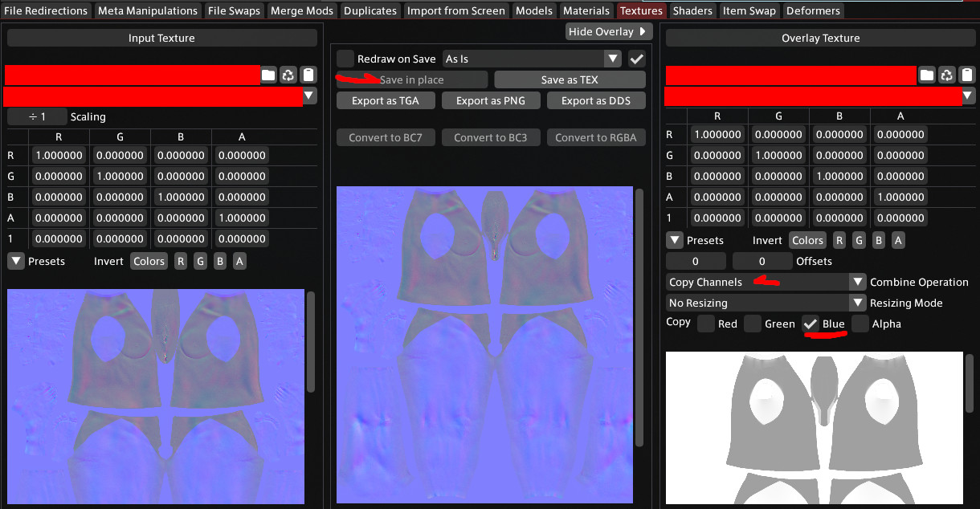Invert A channel of Input Texture
The width and height of the screenshot is (980, 509).
click(x=239, y=261)
